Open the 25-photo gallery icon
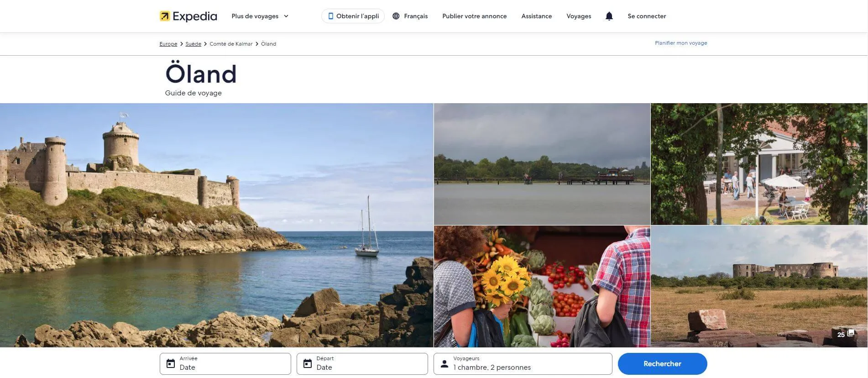 850,334
